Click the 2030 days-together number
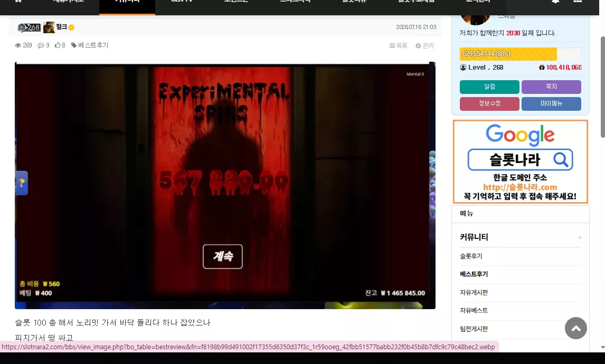Screen dimensions: 605x364 coord(513,33)
